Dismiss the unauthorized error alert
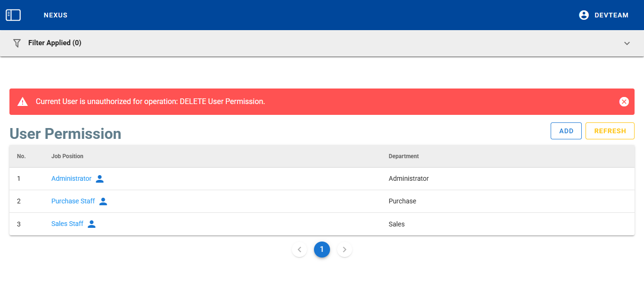Viewport: 644px width, 282px height. [x=624, y=102]
